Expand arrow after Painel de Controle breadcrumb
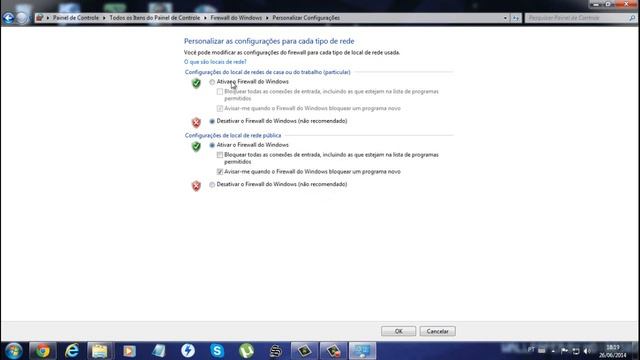640x360 pixels. pos(104,18)
